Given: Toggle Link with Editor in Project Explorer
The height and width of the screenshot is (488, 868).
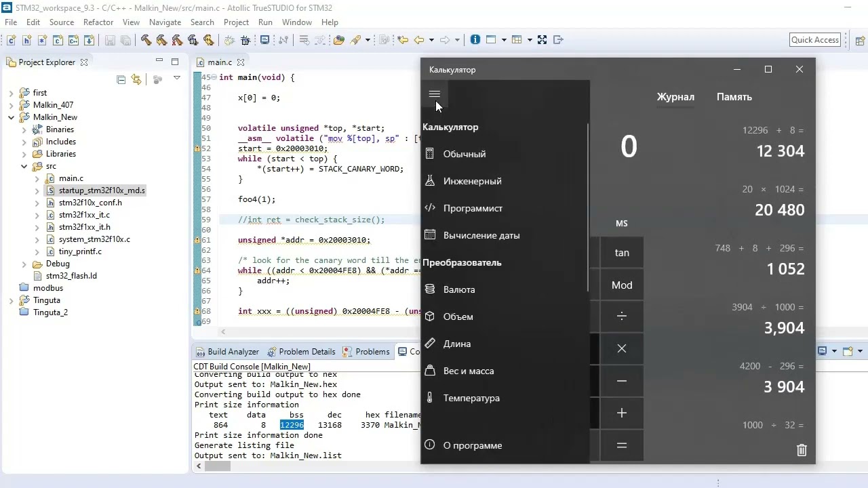Looking at the screenshot, I should point(136,79).
